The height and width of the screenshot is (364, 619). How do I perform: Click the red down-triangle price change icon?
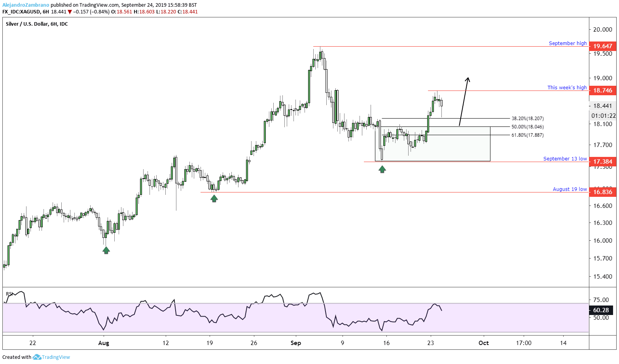pyautogui.click(x=70, y=12)
